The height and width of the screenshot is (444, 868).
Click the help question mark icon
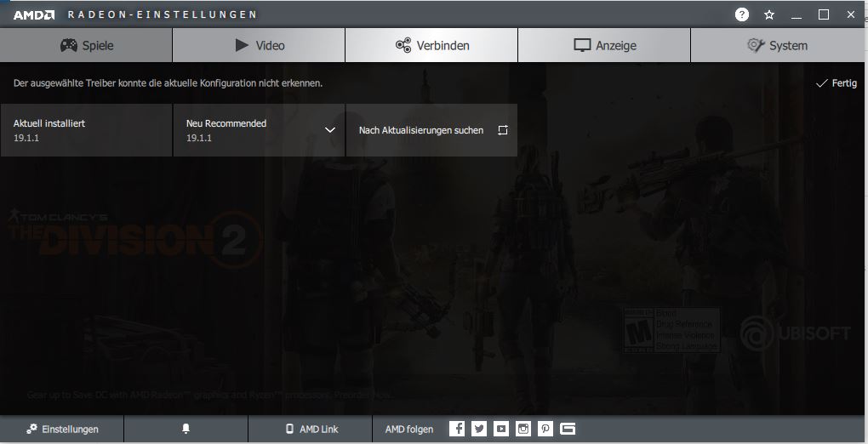(x=742, y=15)
